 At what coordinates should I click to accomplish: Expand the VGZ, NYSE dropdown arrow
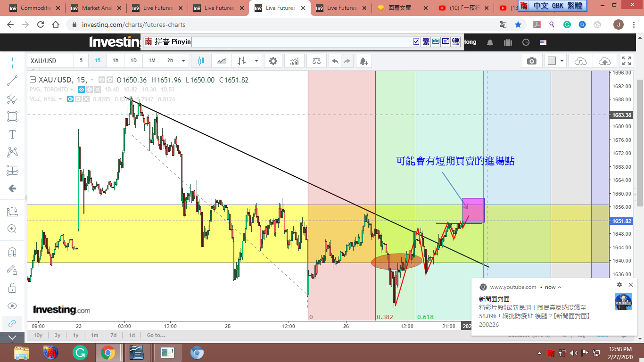point(60,99)
